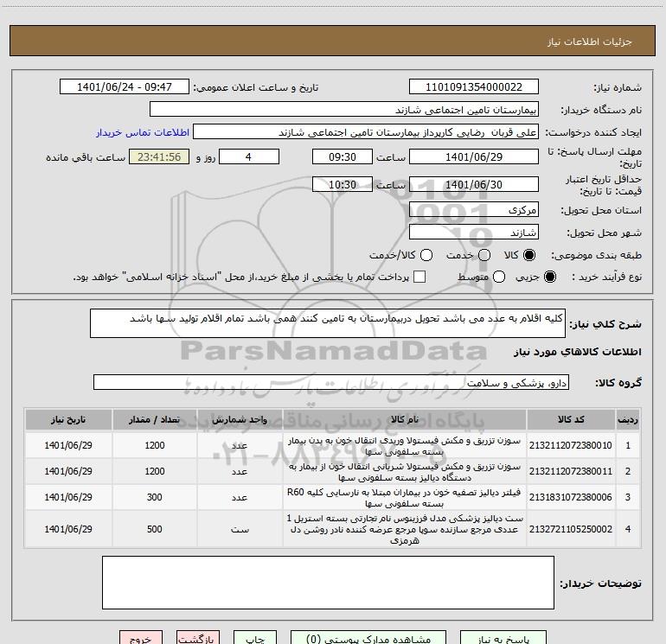Click the quantity 500 cell
The width and height of the screenshot is (666, 644).
click(155, 529)
